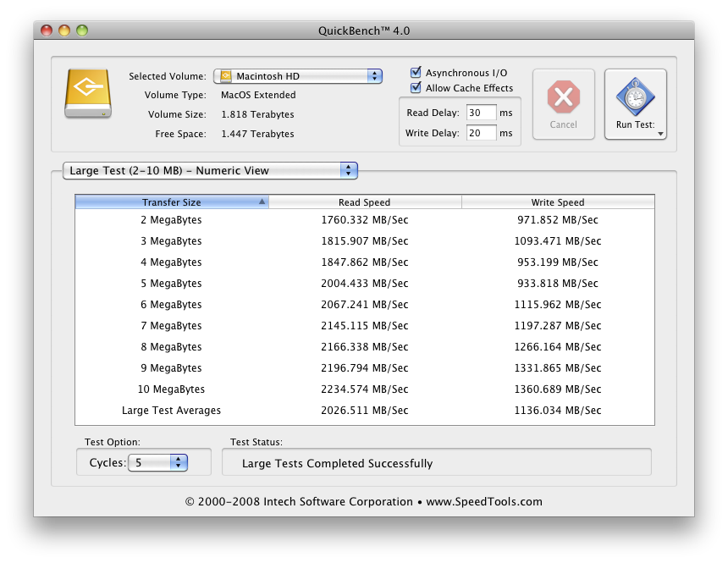
Task: Zoom the window with the green button
Action: (82, 30)
